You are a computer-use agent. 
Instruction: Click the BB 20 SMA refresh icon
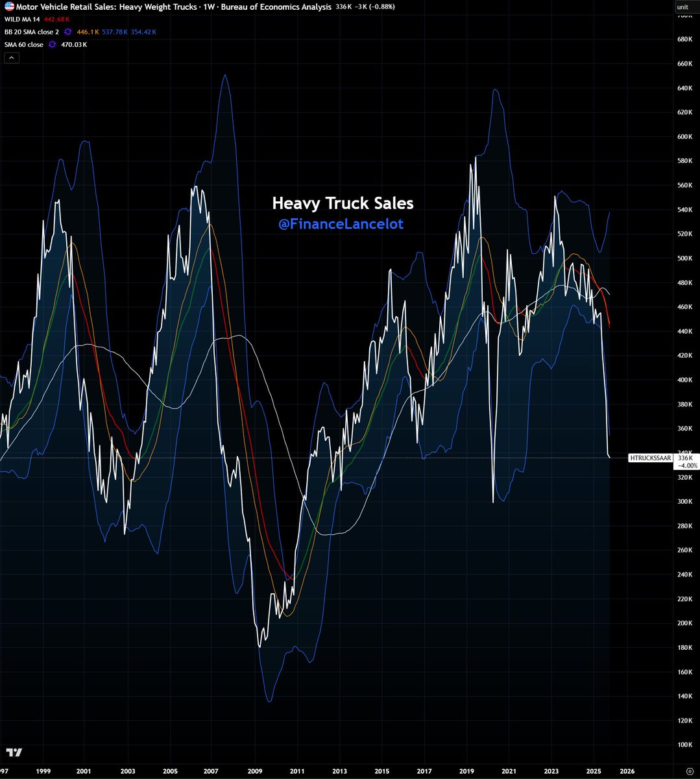[x=69, y=32]
